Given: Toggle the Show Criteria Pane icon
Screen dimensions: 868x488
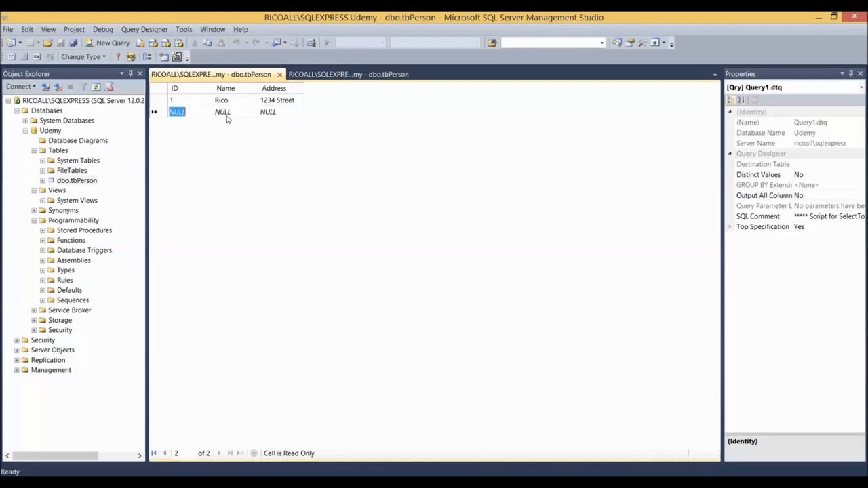Looking at the screenshot, I should pyautogui.click(x=24, y=57).
